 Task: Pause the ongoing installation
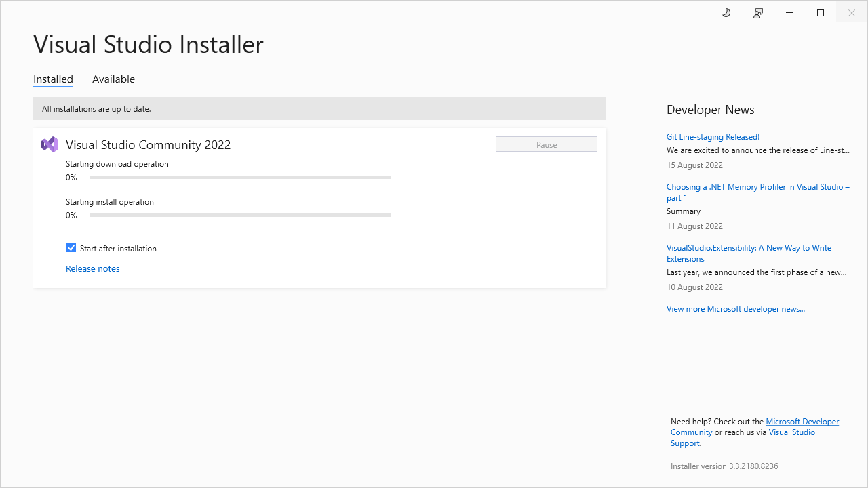coord(546,144)
